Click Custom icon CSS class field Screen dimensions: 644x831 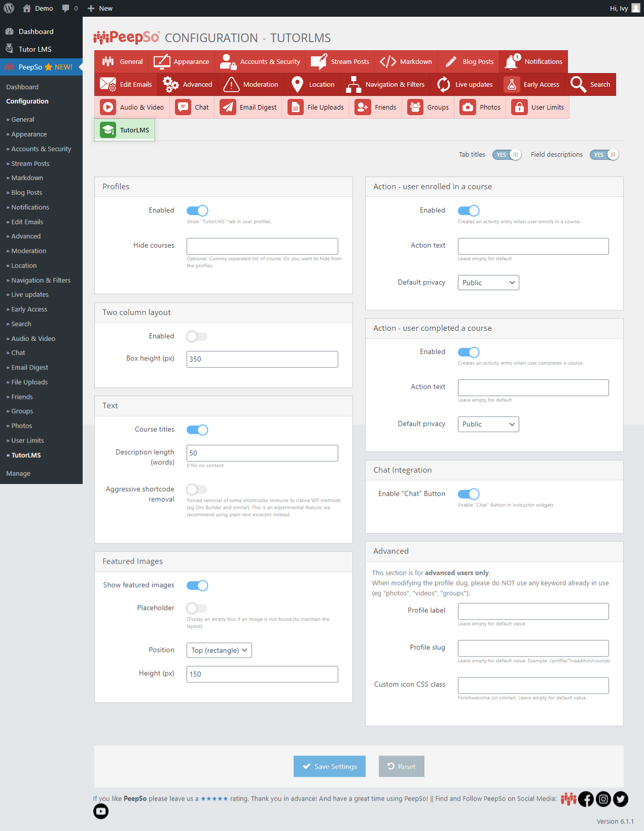coord(533,685)
